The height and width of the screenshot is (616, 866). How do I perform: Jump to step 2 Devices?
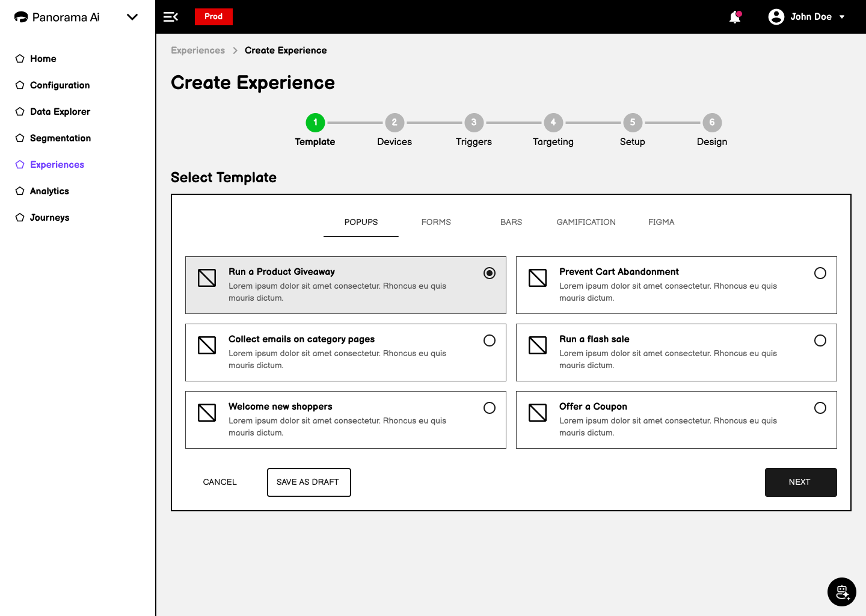pos(395,123)
